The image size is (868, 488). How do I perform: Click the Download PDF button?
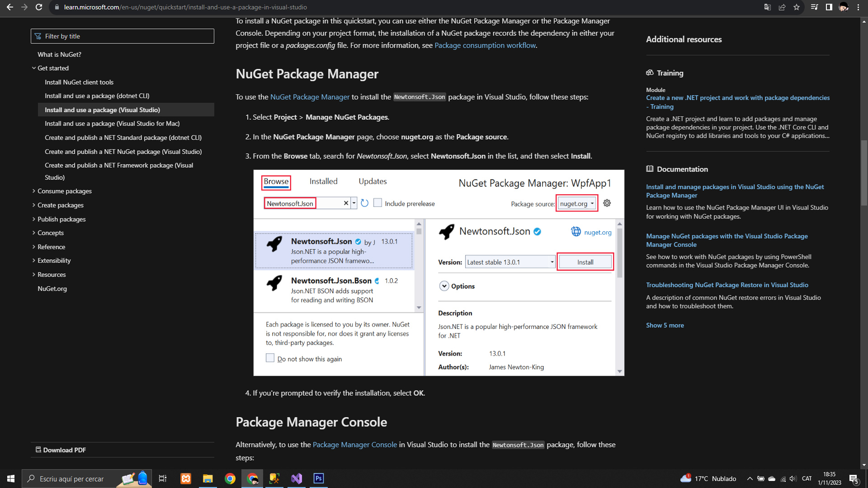click(x=61, y=450)
